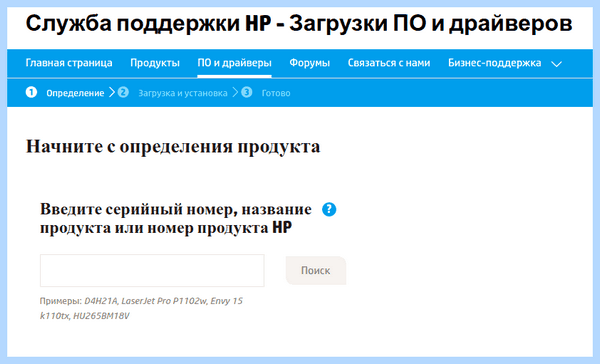The image size is (600, 364).
Task: Click the step 2 circle icon
Action: click(x=123, y=92)
